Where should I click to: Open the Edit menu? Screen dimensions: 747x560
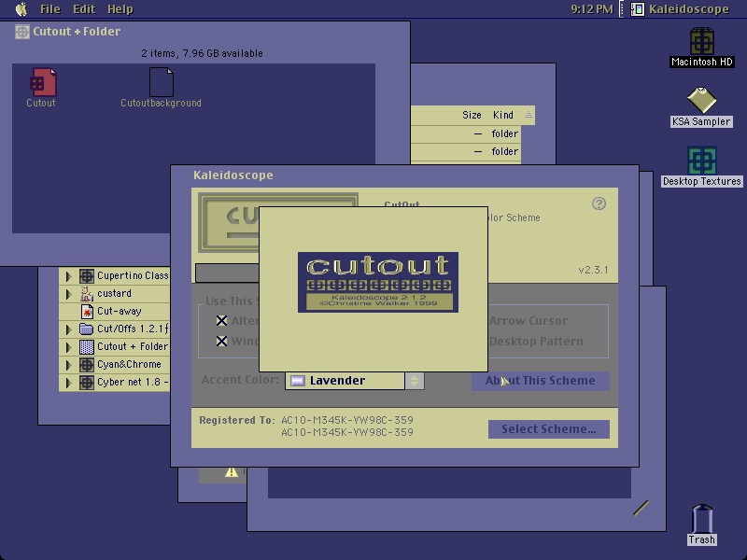[x=84, y=9]
